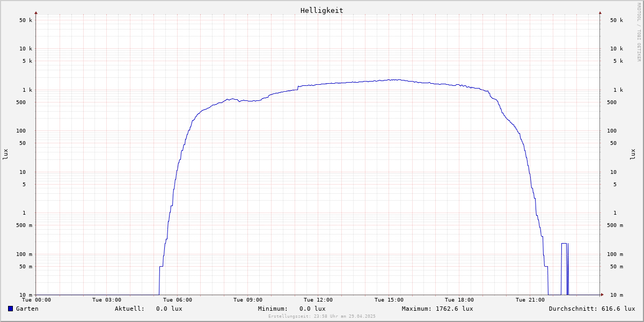This screenshot has width=644, height=322.
Task: Click the 10 m label on left axis
Action: (26, 295)
